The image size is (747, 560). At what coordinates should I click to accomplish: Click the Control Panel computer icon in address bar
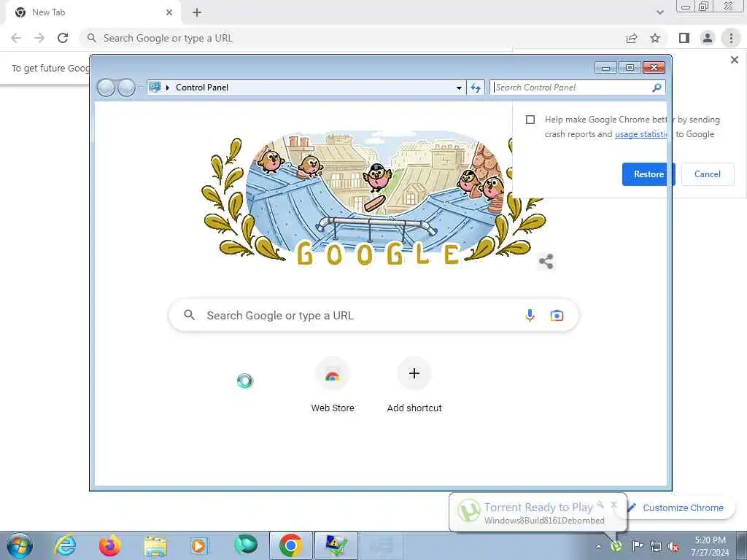pos(155,87)
